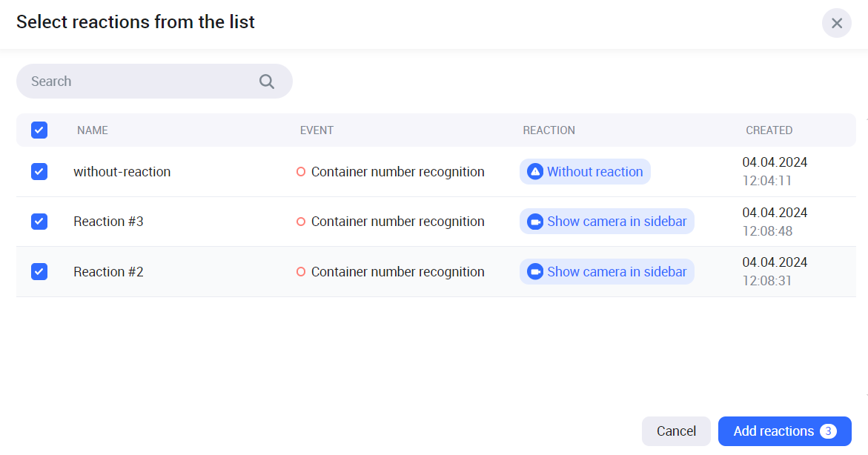The width and height of the screenshot is (868, 455).
Task: Click camera icon in Reaction #3 badge
Action: 535,222
